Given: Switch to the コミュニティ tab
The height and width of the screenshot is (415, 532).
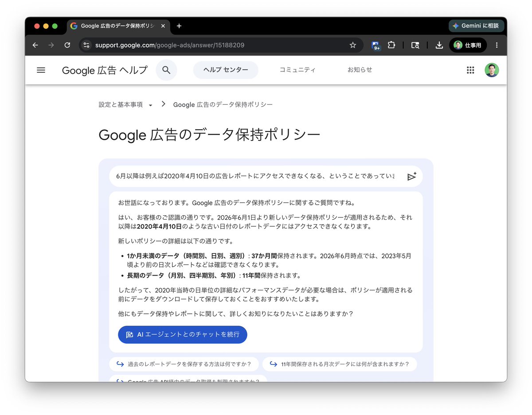Looking at the screenshot, I should [x=297, y=70].
